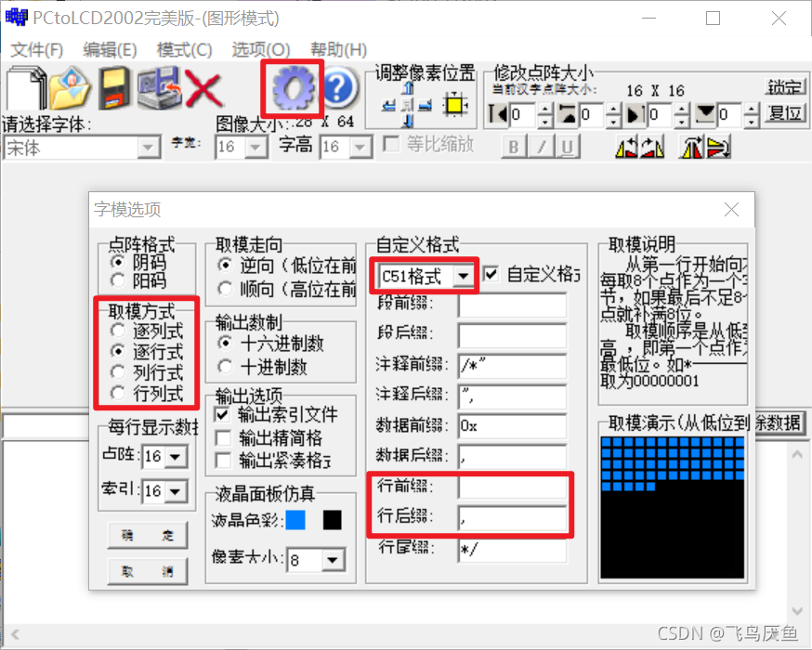Pick the black 液晶色彩 swatch
Image resolution: width=812 pixels, height=650 pixels.
(x=332, y=520)
